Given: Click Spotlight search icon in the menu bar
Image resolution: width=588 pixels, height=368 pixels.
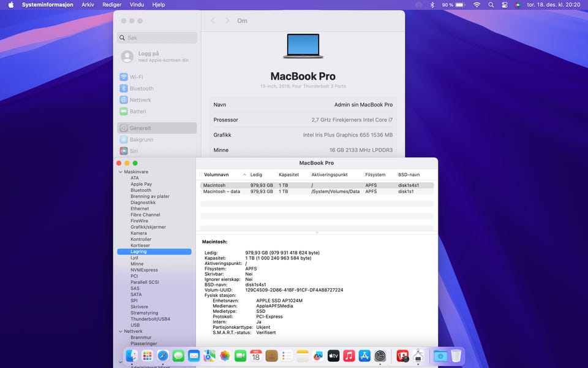Looking at the screenshot, I should pyautogui.click(x=491, y=5).
